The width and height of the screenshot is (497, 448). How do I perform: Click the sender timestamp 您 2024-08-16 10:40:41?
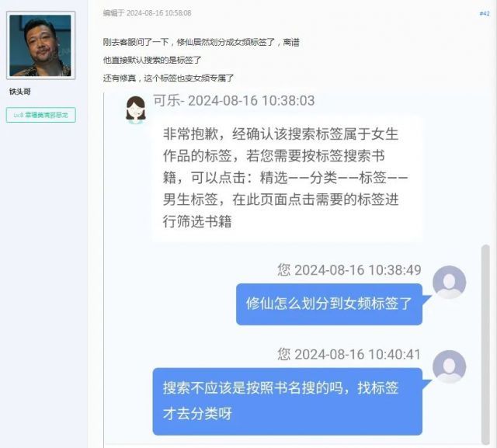[x=349, y=354]
